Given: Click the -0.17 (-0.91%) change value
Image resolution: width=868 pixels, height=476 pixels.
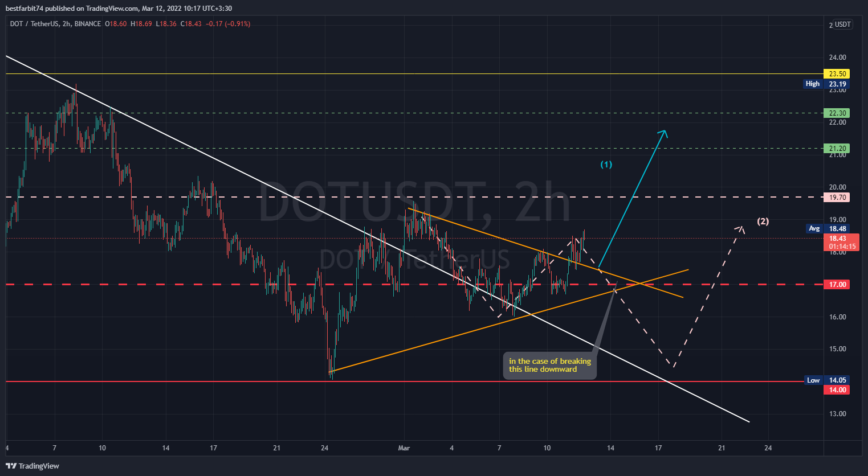Looking at the screenshot, I should click(228, 24).
